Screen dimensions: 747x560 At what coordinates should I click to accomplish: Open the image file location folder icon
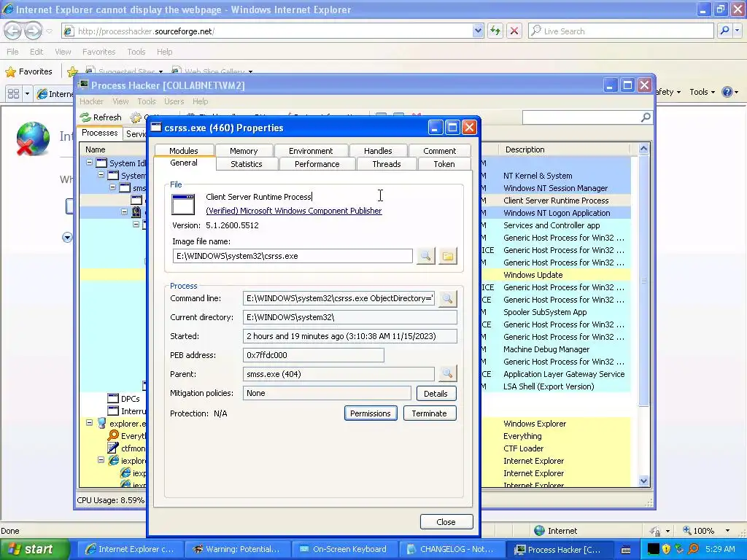click(447, 256)
